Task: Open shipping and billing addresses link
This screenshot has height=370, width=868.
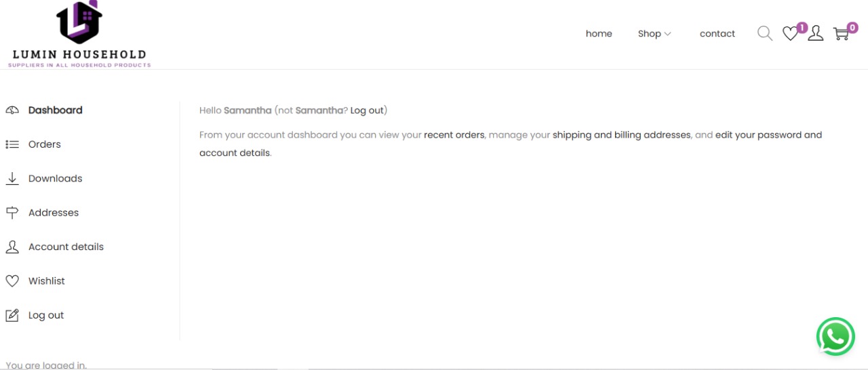Action: tap(621, 135)
